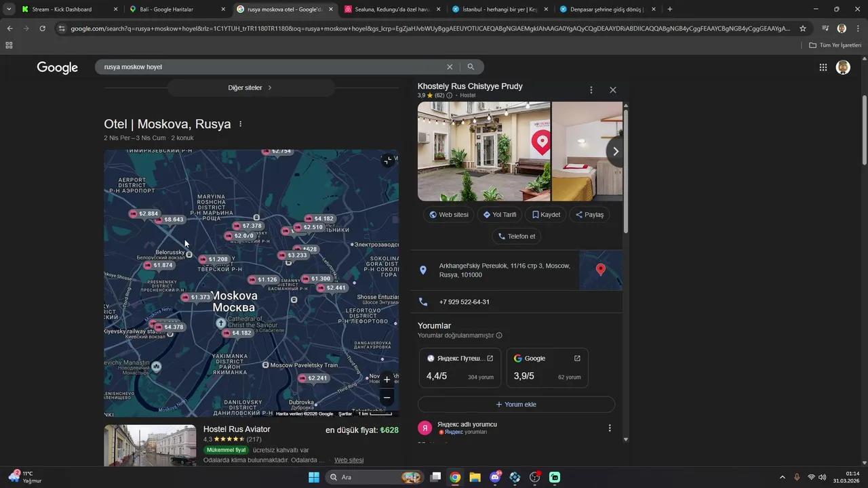Click the Telefon et call button
Image resolution: width=868 pixels, height=488 pixels.
[517, 237]
